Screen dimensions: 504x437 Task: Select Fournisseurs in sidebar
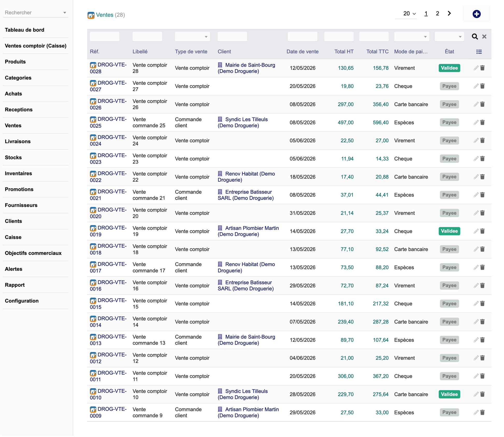click(x=21, y=205)
